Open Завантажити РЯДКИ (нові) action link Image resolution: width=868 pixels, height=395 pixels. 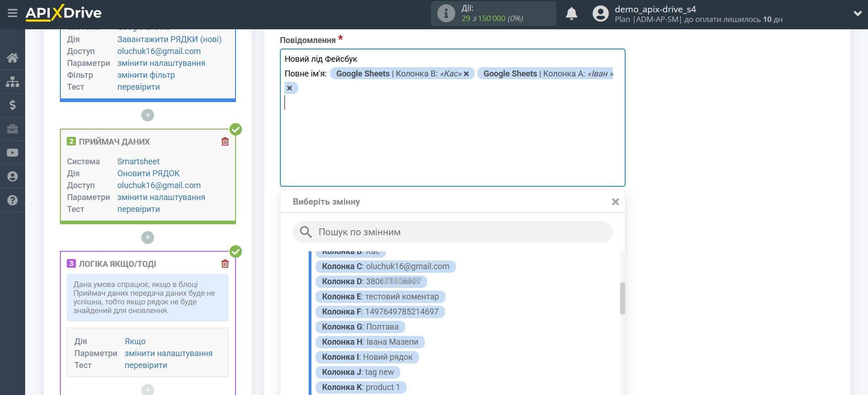169,39
